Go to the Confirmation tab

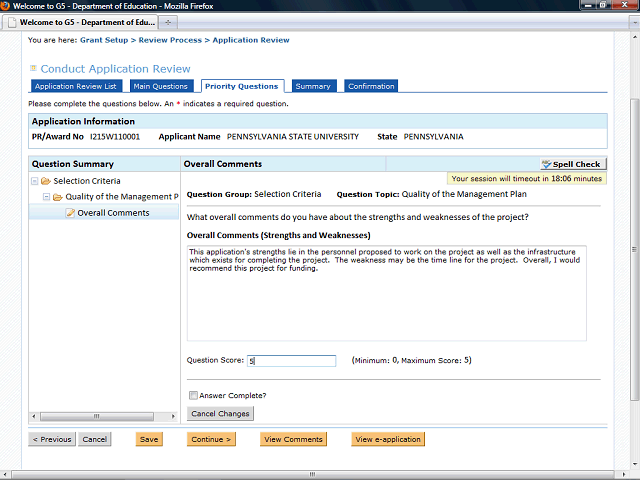coord(371,86)
